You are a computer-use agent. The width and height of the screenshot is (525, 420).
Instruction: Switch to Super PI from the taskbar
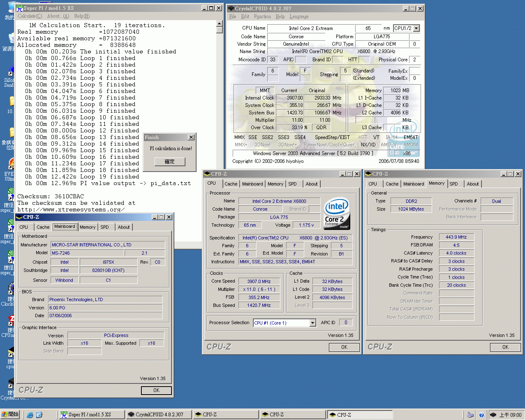[x=91, y=415]
